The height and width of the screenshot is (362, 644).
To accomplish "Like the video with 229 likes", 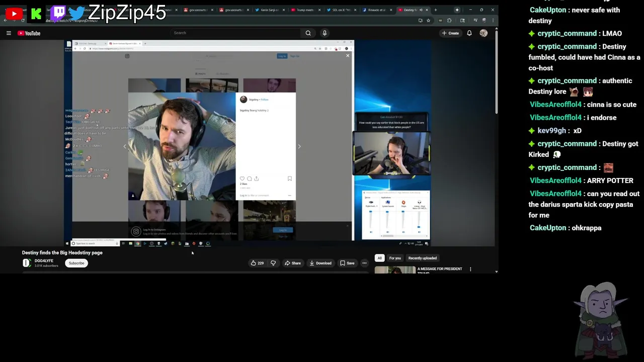I will point(257,263).
